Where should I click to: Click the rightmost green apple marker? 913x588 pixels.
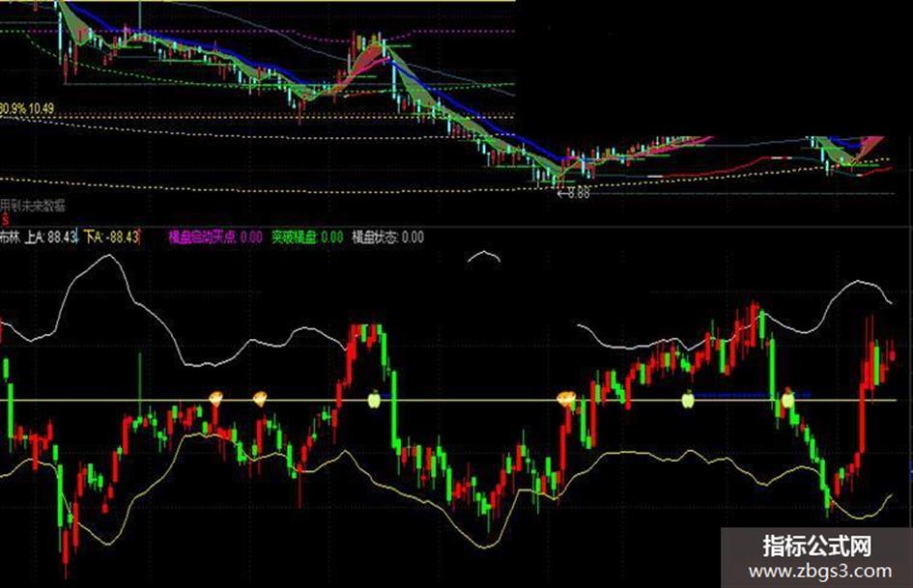coord(787,399)
